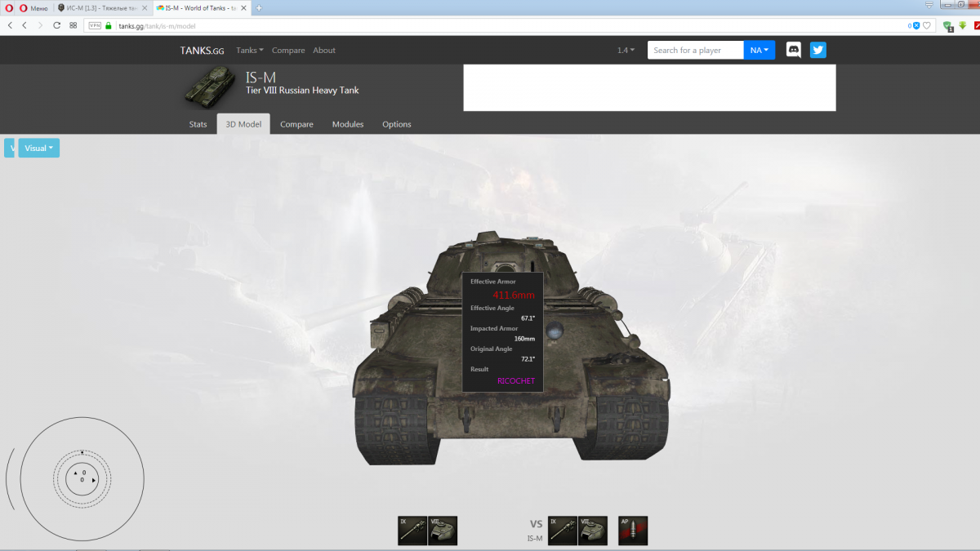980x551 pixels.
Task: Open the green download arrow extension
Action: (x=962, y=25)
